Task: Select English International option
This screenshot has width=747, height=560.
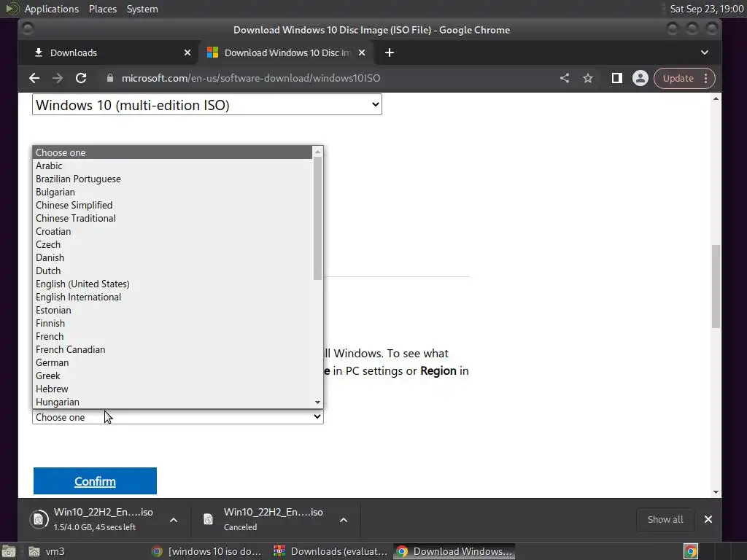Action: tap(174, 297)
